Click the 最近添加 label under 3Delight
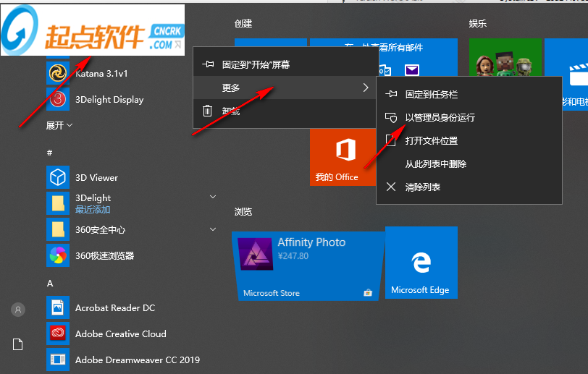588x374 pixels. pyautogui.click(x=93, y=210)
